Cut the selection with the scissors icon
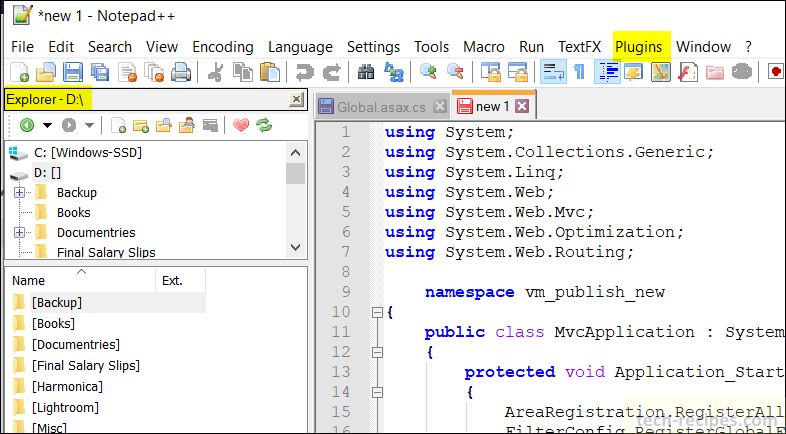The height and width of the screenshot is (434, 786). [216, 72]
